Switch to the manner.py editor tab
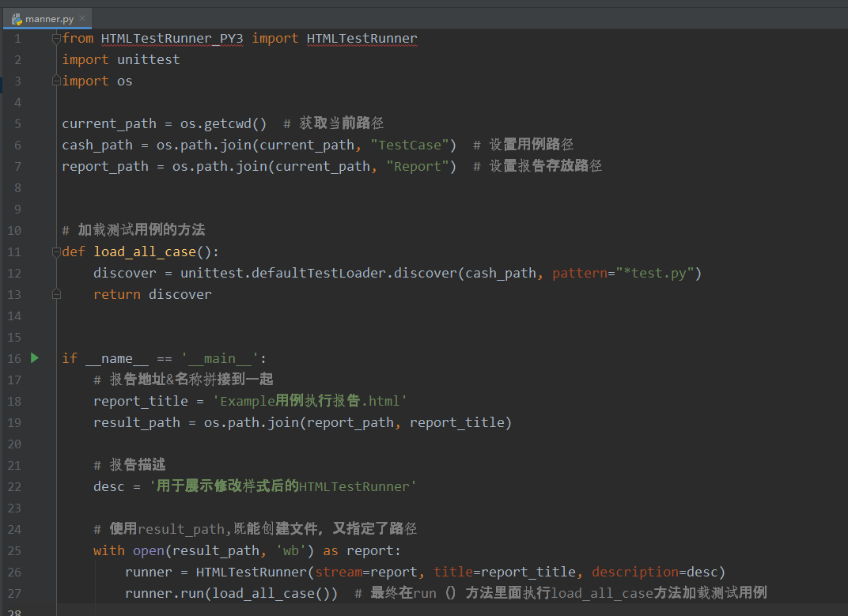Image resolution: width=848 pixels, height=616 pixels. (49, 19)
